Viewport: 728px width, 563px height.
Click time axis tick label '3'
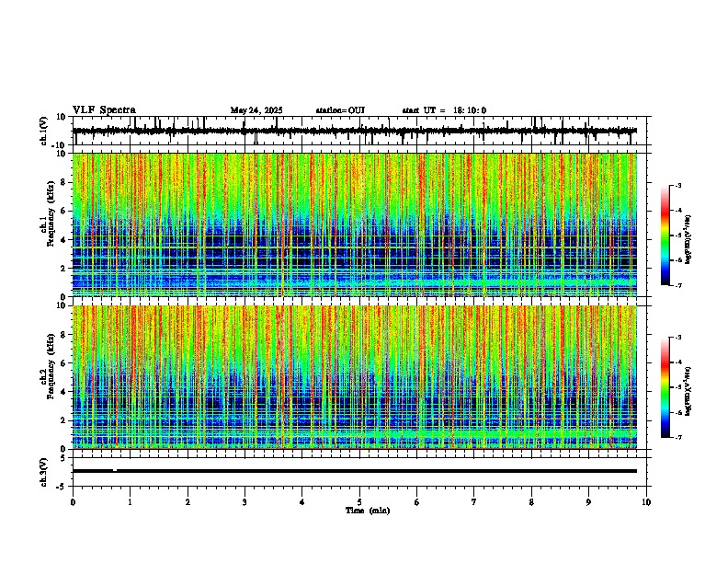point(245,502)
